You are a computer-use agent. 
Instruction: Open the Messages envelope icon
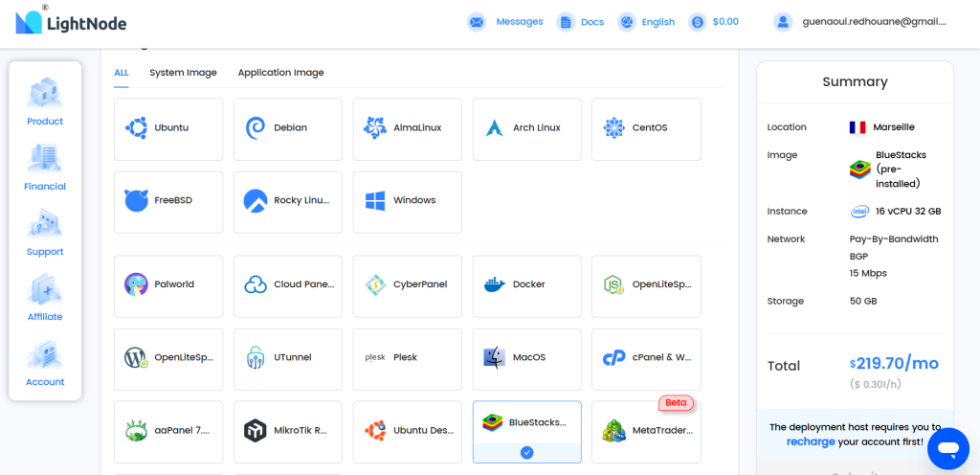(477, 22)
